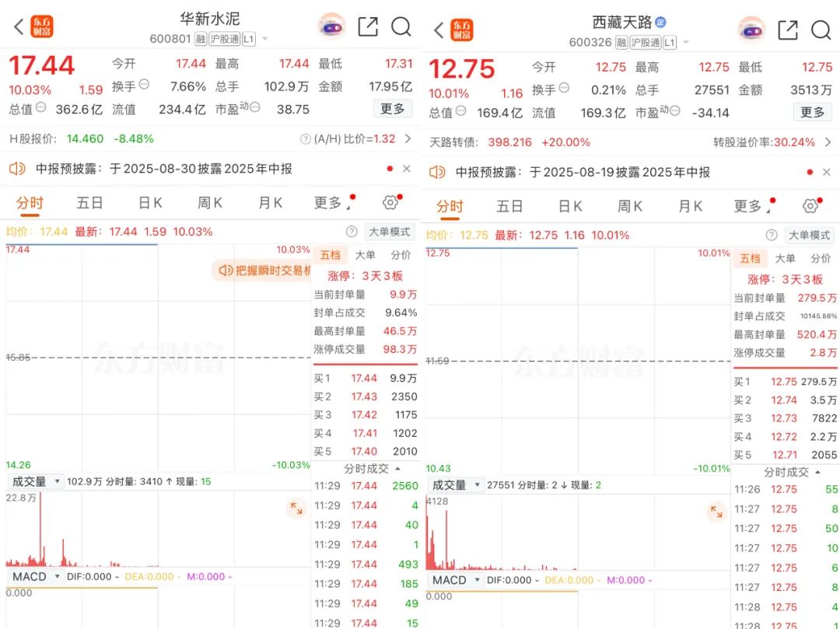Select 分价 tab in 西藏天路 order panel
Viewport: 840px width, 629px height.
(x=821, y=259)
